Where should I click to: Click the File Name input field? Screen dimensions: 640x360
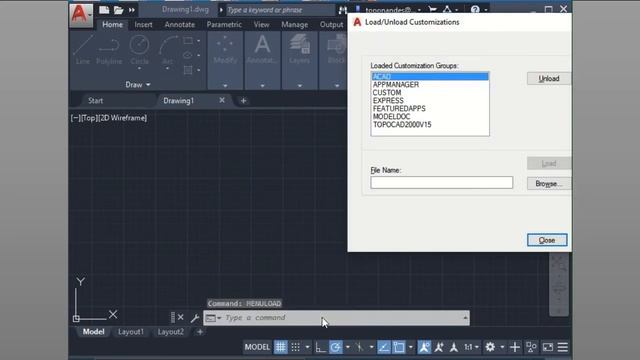coord(442,182)
